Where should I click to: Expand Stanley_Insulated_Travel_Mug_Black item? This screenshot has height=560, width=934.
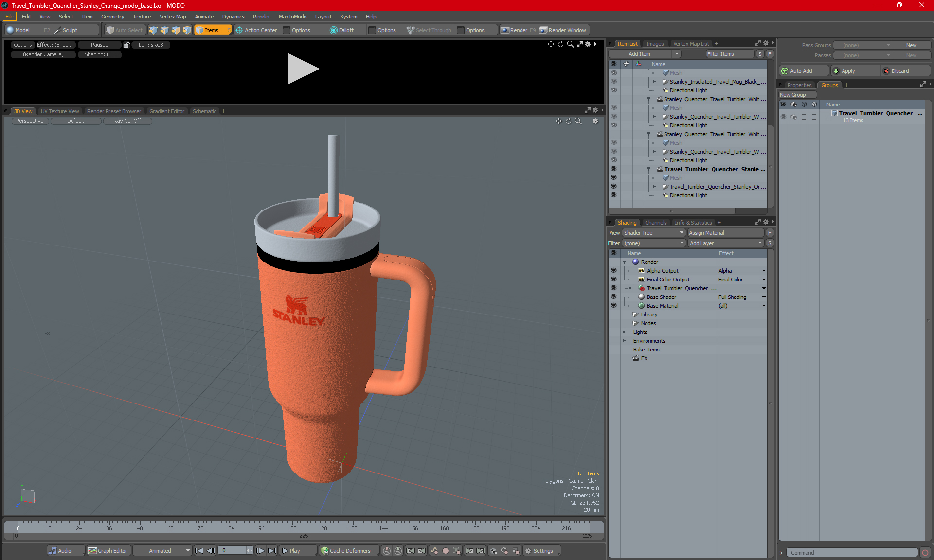pos(654,82)
